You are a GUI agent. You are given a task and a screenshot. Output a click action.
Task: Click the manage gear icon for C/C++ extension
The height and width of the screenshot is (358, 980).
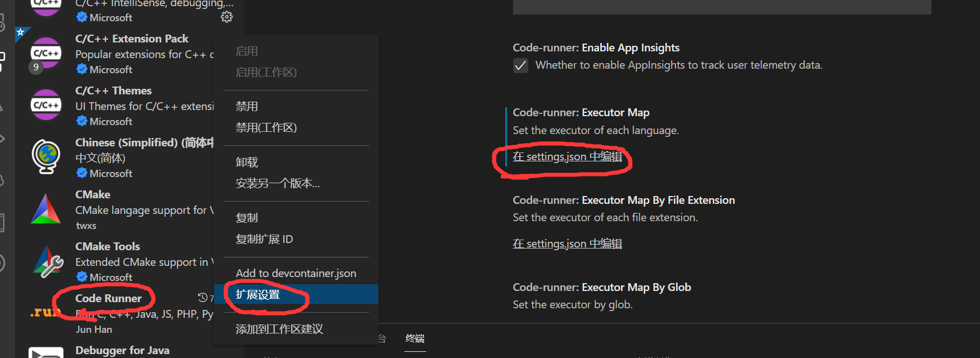pyautogui.click(x=226, y=17)
